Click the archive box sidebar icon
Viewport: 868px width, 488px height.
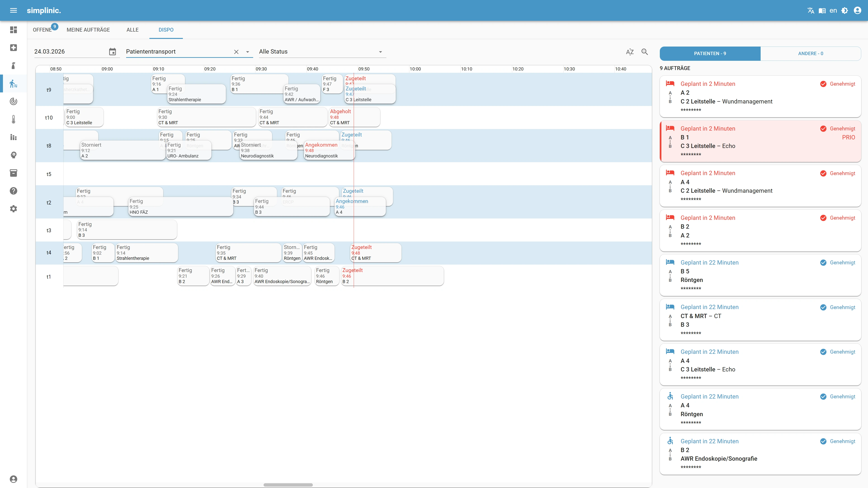(x=14, y=173)
